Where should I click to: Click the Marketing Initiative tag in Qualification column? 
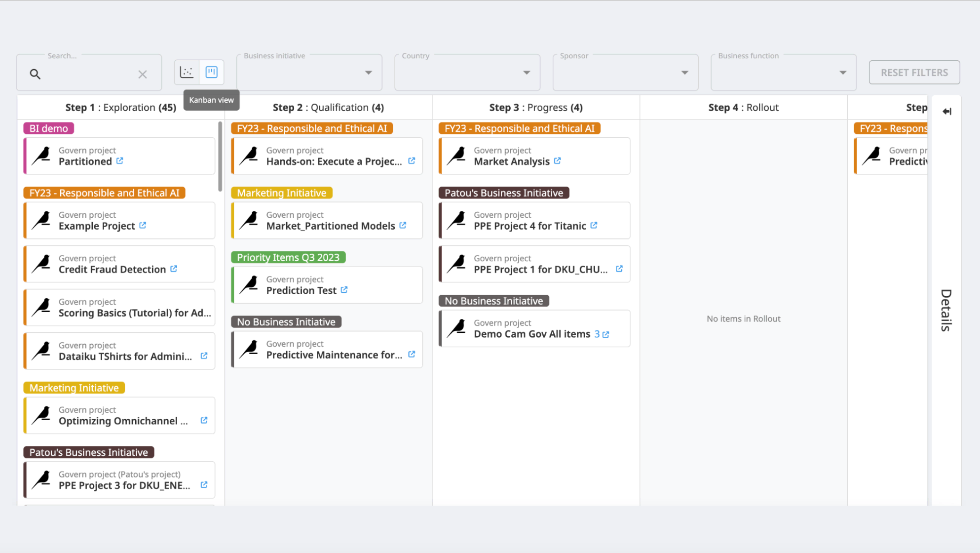coord(282,193)
